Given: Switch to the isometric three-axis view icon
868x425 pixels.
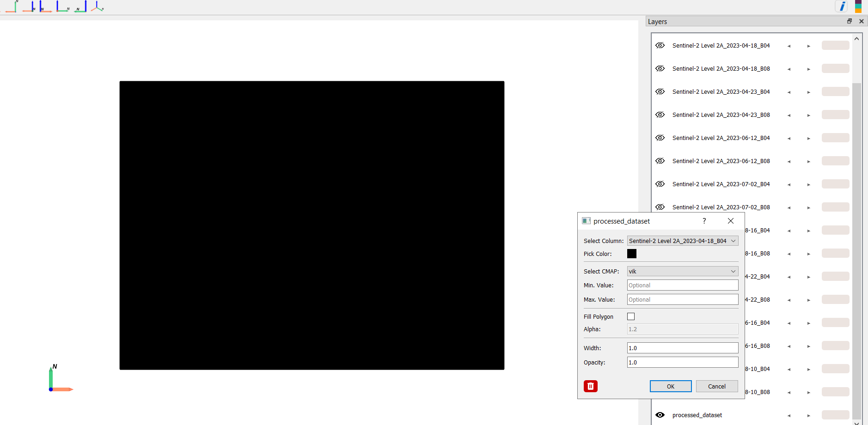Looking at the screenshot, I should click(x=97, y=6).
